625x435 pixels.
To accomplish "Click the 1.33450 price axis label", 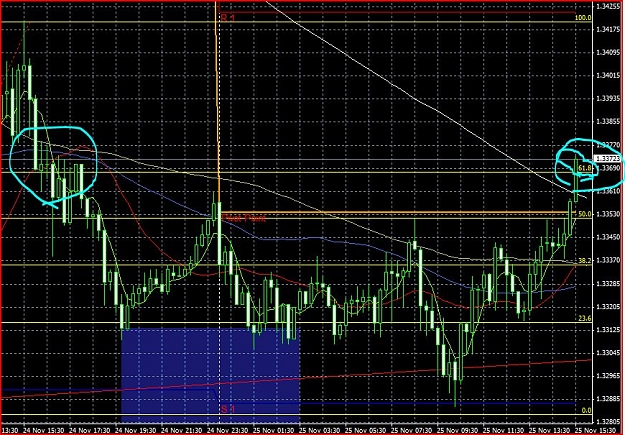I will (x=607, y=237).
